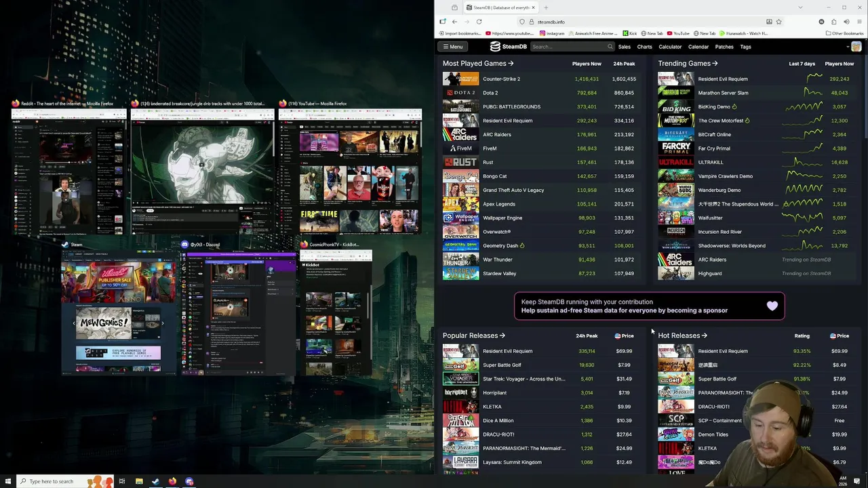Open the Instagram bookmark
This screenshot has width=868, height=488.
[x=552, y=33]
